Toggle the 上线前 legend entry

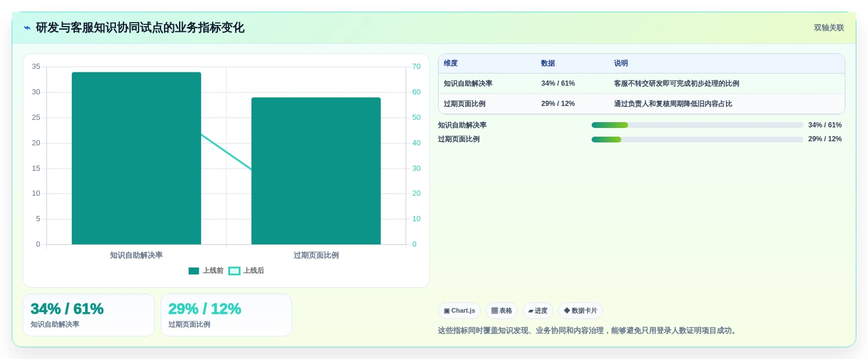pos(206,270)
